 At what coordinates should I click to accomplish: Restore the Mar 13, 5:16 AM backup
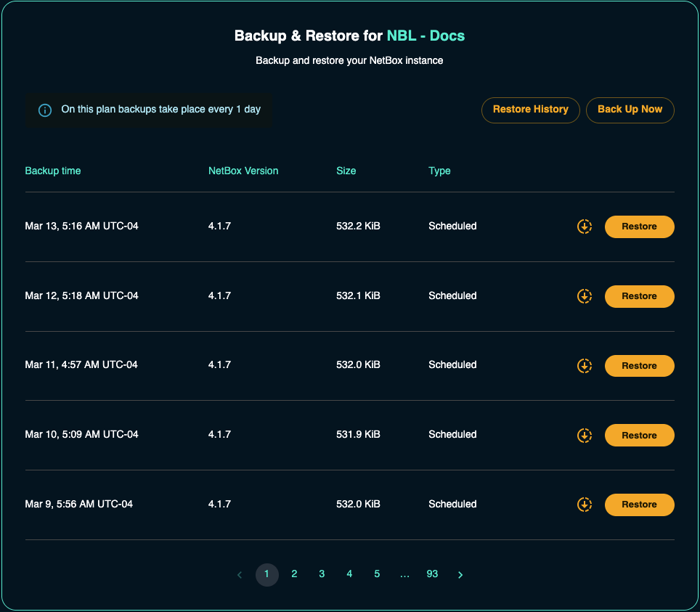pyautogui.click(x=639, y=227)
